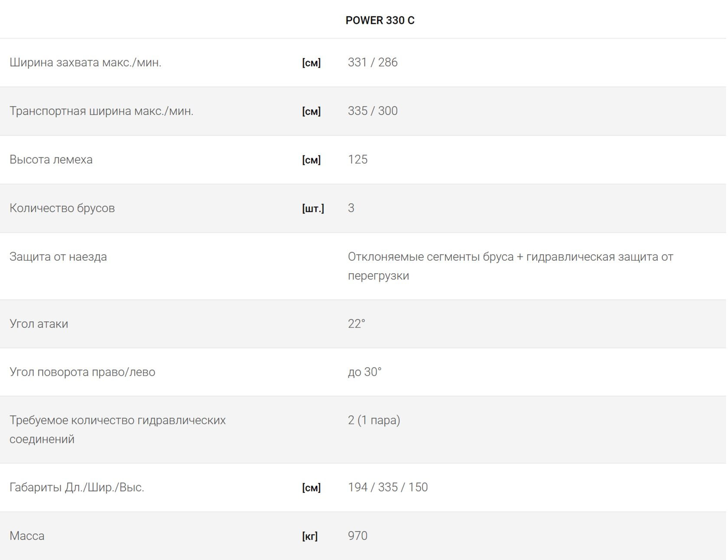Select the 125 blade height value
The width and height of the screenshot is (728, 560).
[357, 159]
